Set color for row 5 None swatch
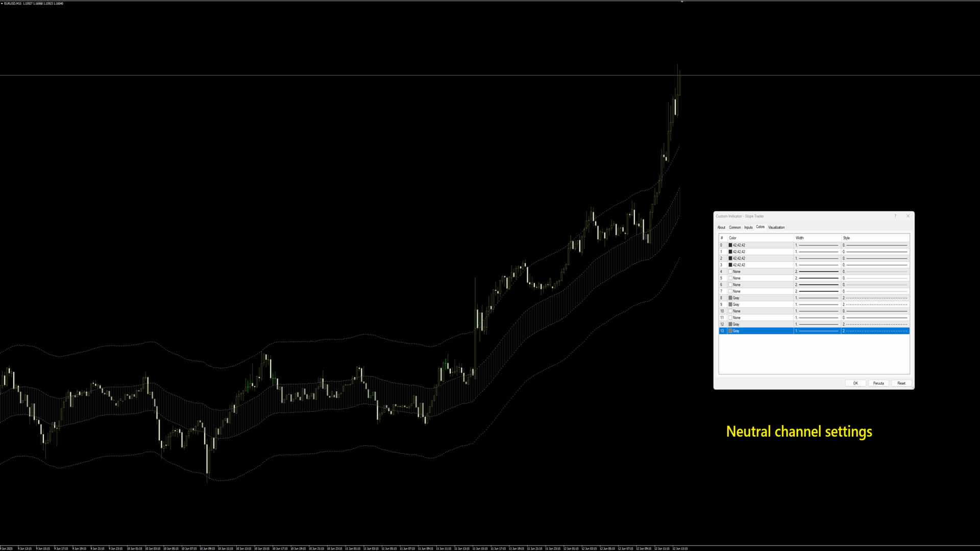This screenshot has height=551, width=980. (x=730, y=279)
